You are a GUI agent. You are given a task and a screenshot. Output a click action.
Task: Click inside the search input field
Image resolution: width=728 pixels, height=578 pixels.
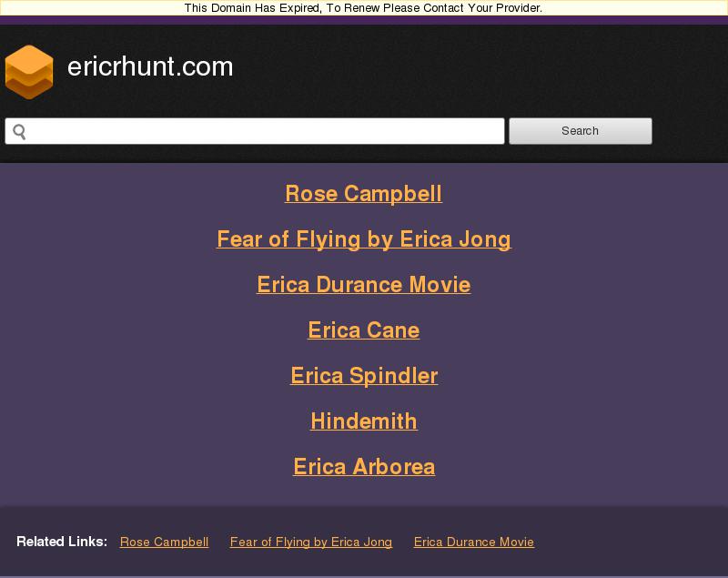(x=255, y=130)
